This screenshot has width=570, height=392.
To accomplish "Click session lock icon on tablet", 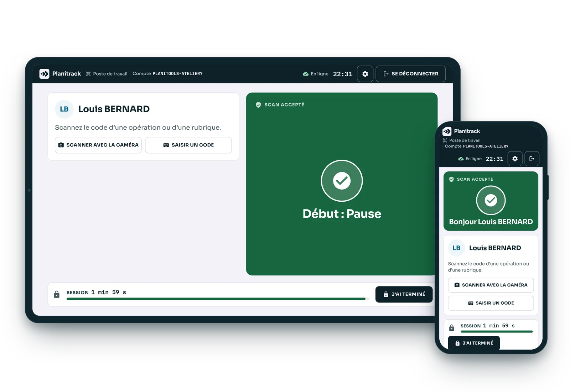I will coord(57,294).
